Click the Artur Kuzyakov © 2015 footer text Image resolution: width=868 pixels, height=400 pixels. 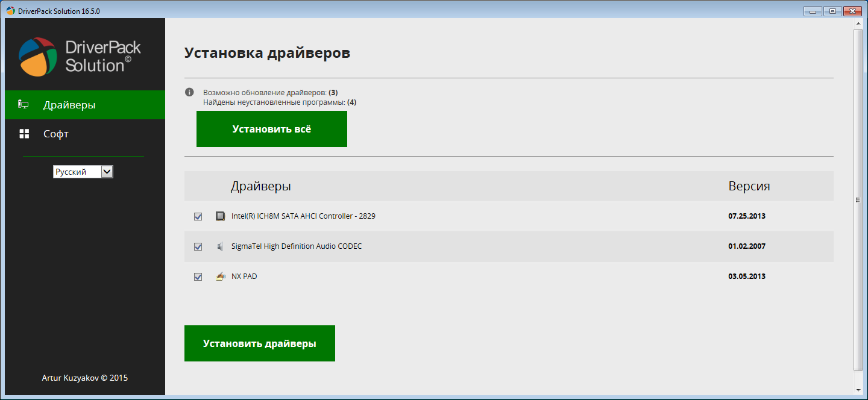pos(85,378)
